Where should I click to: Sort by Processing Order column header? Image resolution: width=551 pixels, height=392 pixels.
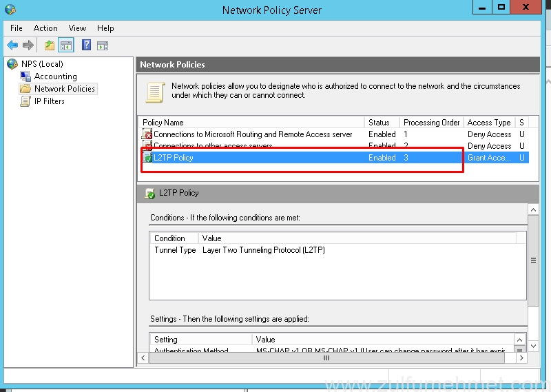pyautogui.click(x=432, y=123)
